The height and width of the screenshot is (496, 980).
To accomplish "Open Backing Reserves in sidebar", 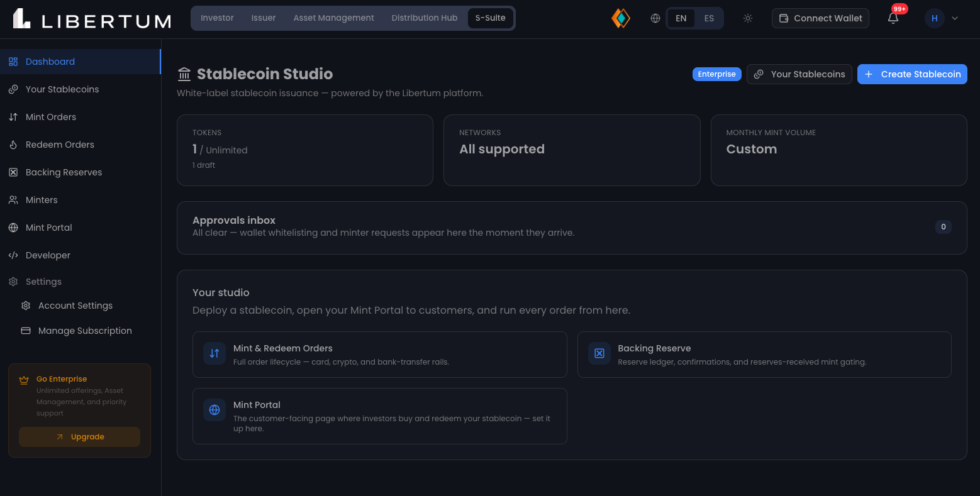I will point(80,172).
